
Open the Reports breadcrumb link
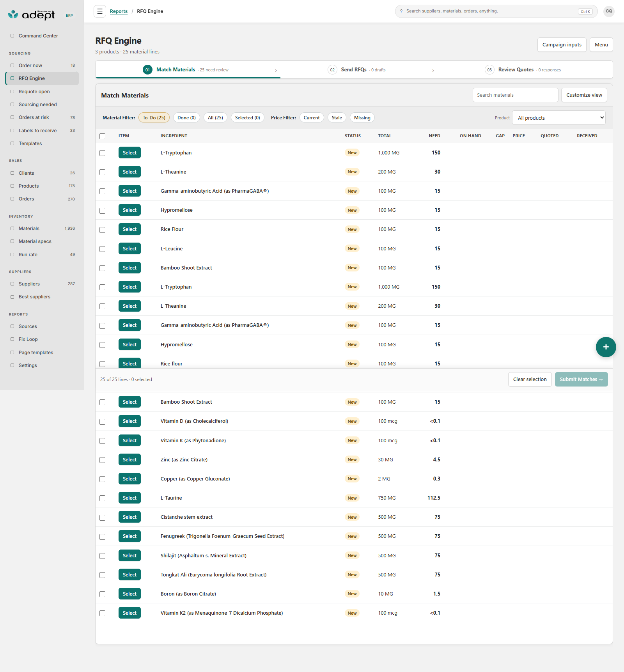[119, 11]
